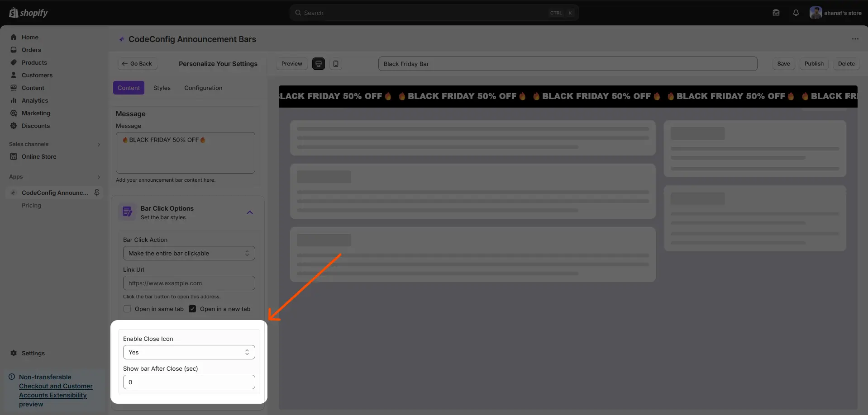The image size is (868, 415).
Task: Switch to mobile preview mode
Action: (335, 64)
